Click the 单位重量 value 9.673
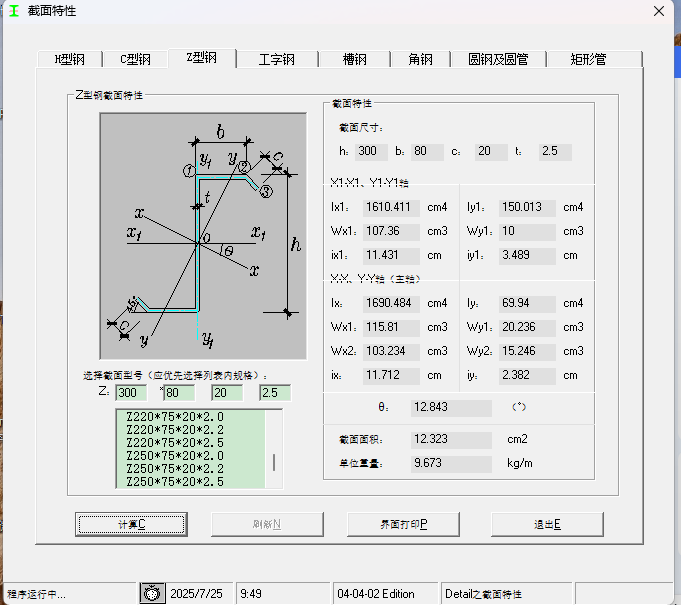This screenshot has width=681, height=605. point(451,463)
